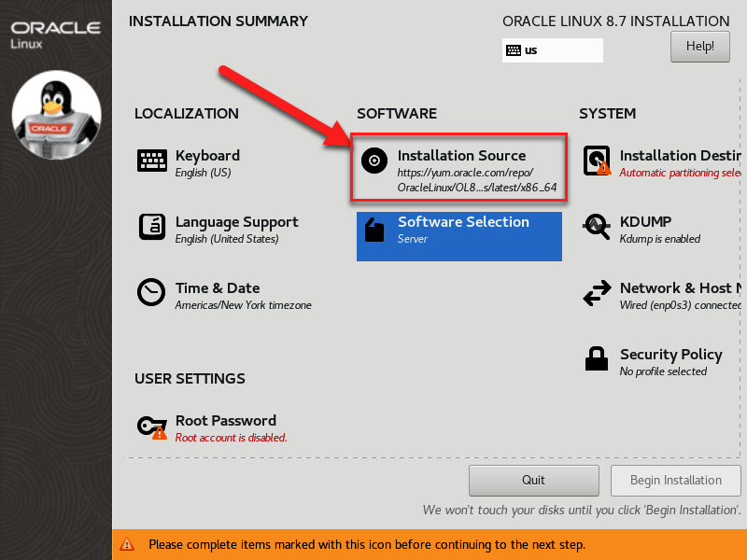Open the Network & Host arrows icon

597,293
